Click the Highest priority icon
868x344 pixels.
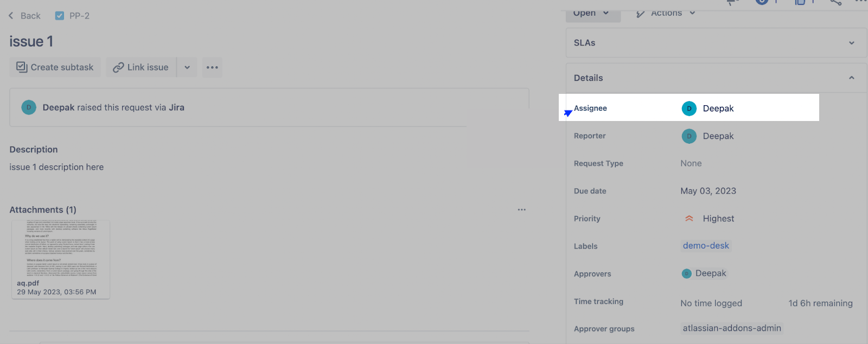689,219
